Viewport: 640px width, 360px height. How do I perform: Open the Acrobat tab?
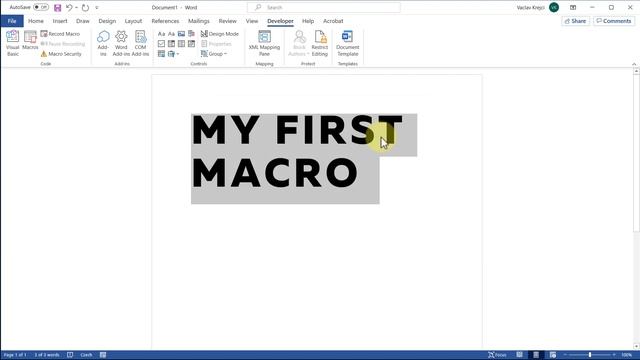tap(333, 21)
